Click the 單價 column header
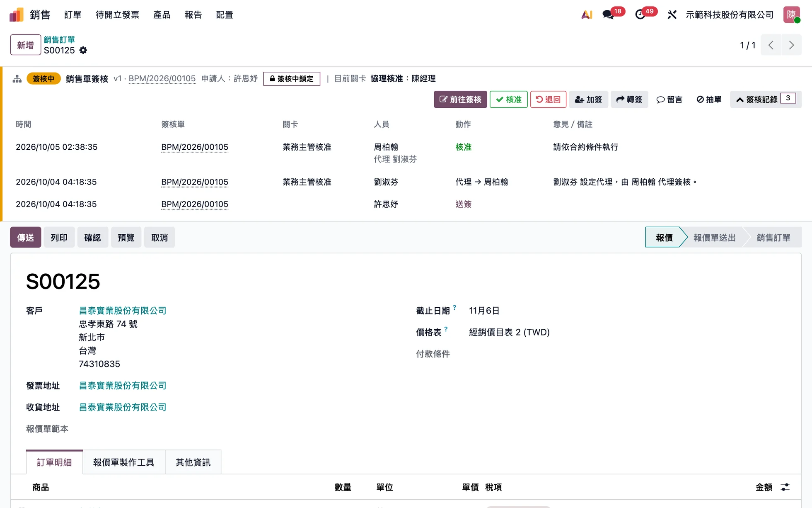812x508 pixels. pyautogui.click(x=470, y=487)
